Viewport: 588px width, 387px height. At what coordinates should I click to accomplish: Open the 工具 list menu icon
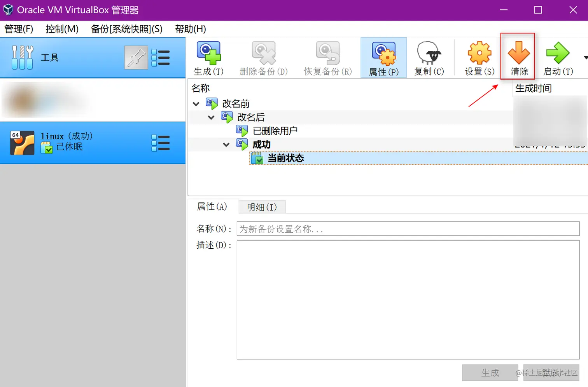[160, 58]
